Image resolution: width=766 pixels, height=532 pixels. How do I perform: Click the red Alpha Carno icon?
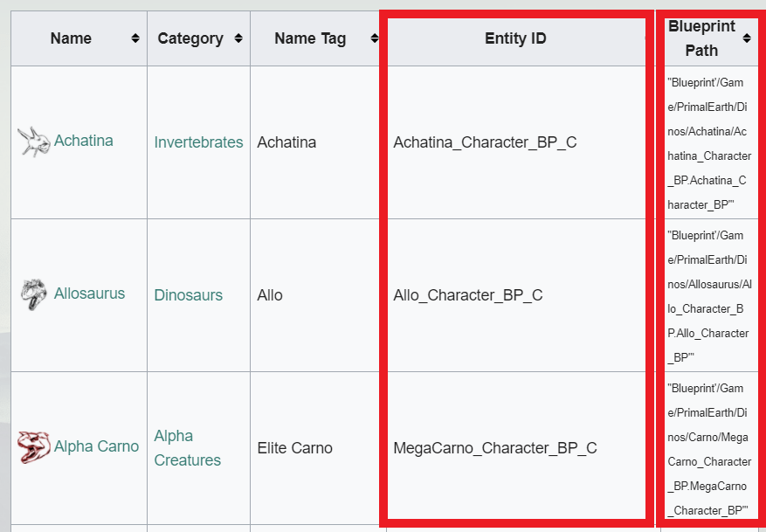(30, 446)
